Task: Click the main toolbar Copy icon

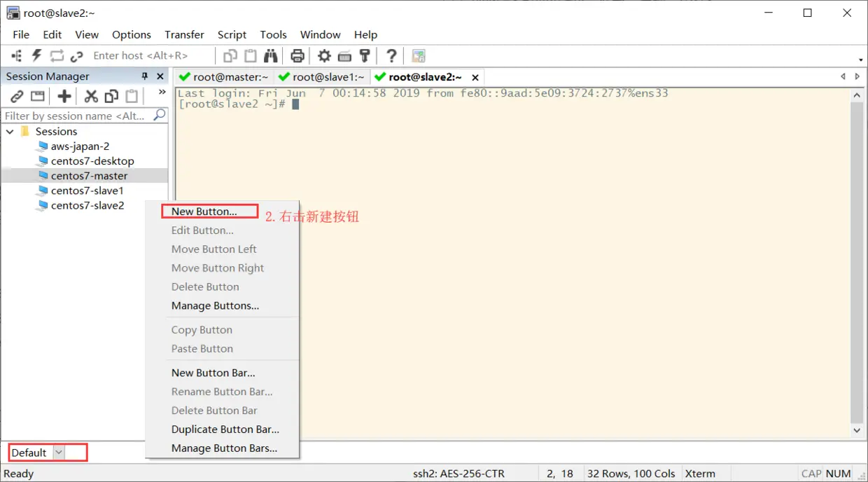Action: 230,56
